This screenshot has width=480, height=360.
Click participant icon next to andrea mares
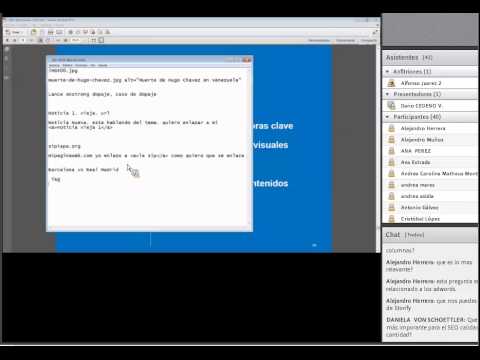[391, 185]
